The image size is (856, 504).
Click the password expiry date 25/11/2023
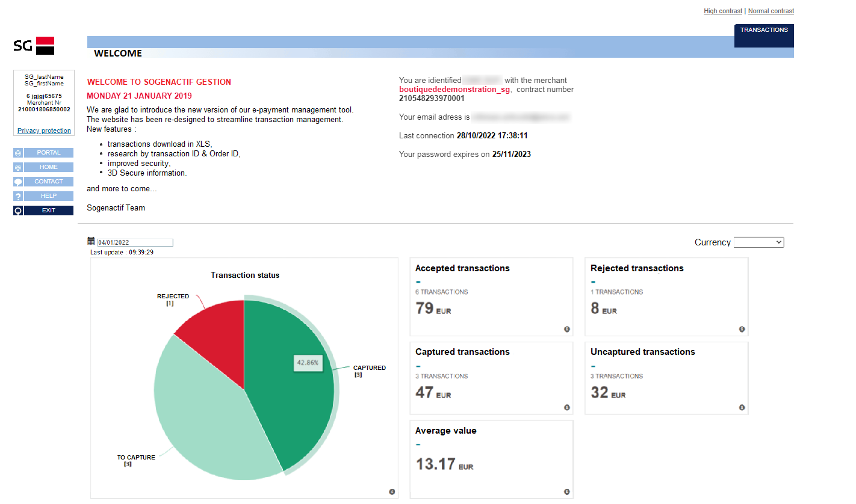tap(511, 154)
